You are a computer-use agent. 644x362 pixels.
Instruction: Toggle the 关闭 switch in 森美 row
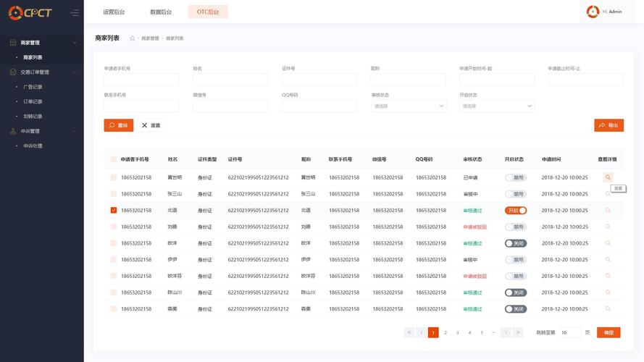(516, 308)
